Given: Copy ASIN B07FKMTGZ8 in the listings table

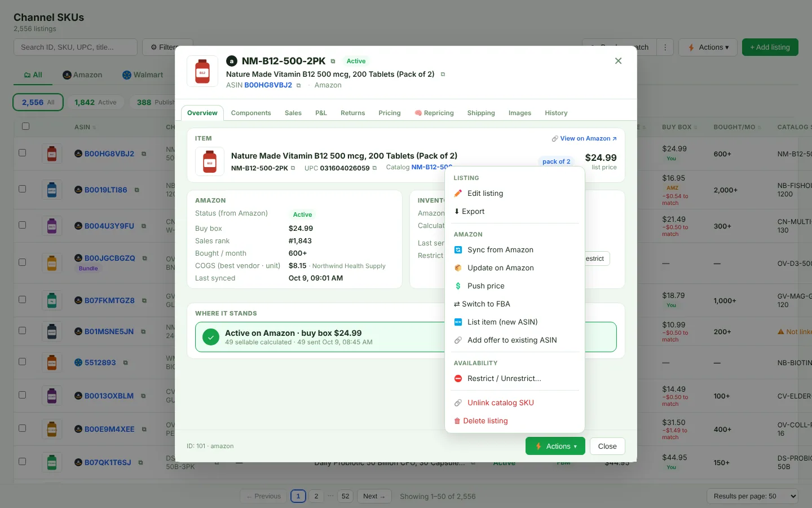Looking at the screenshot, I should point(144,301).
